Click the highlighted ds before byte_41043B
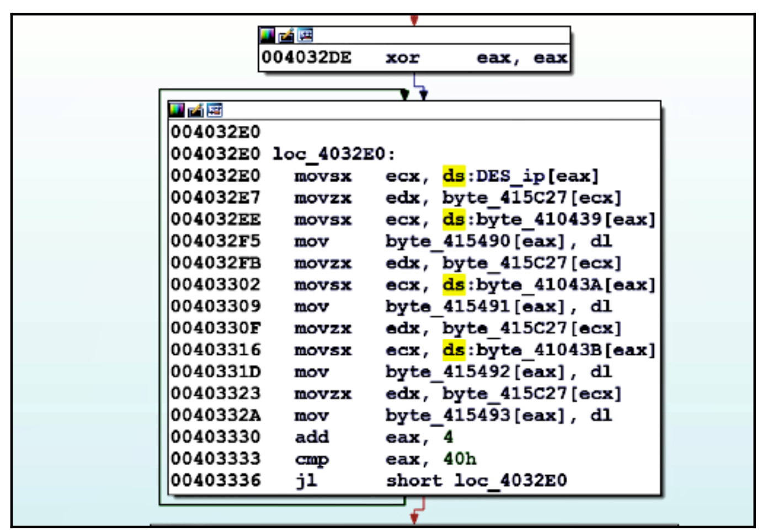The image size is (768, 532). pyautogui.click(x=454, y=350)
